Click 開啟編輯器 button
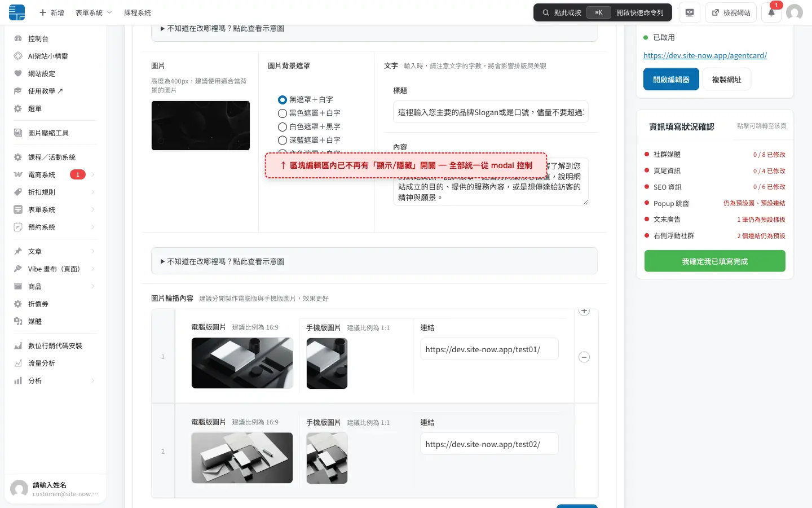 click(x=671, y=80)
